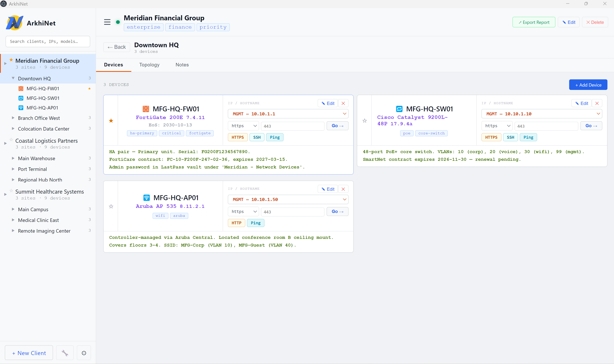Star the MFG-HQ-SW01 device card
The image size is (614, 364).
point(365,121)
